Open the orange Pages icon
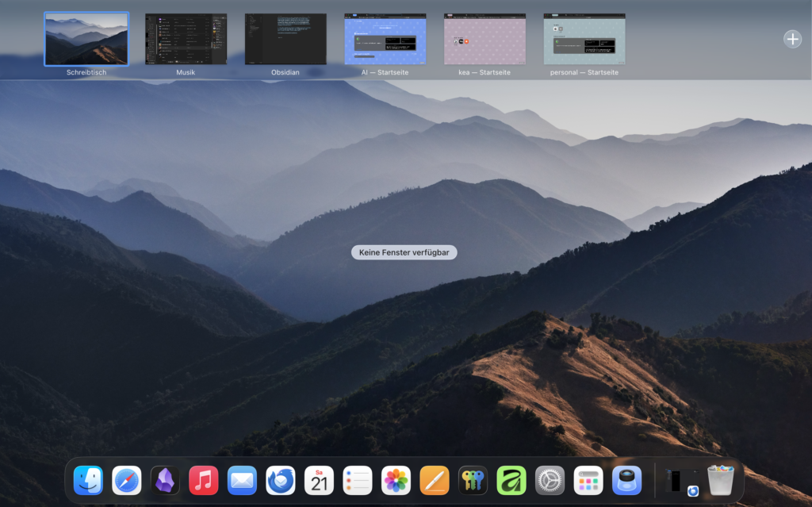812x507 pixels. [x=435, y=480]
